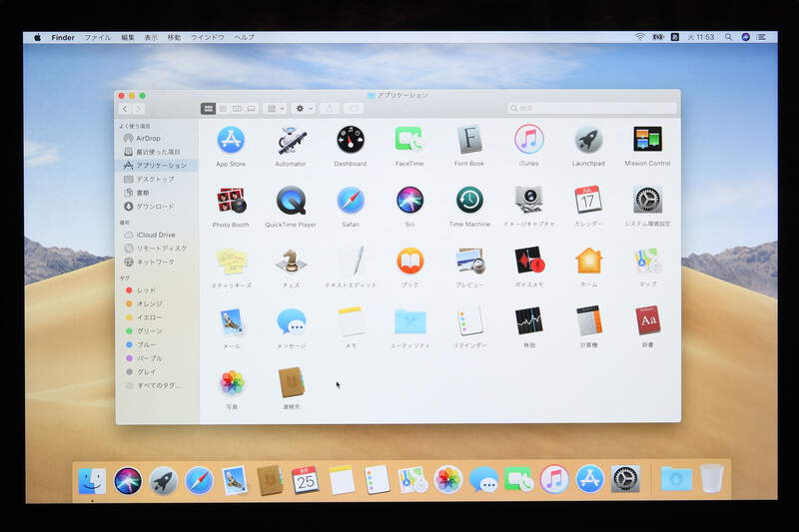Select the Purple tag in sidebar
This screenshot has width=799, height=532.
(x=157, y=358)
